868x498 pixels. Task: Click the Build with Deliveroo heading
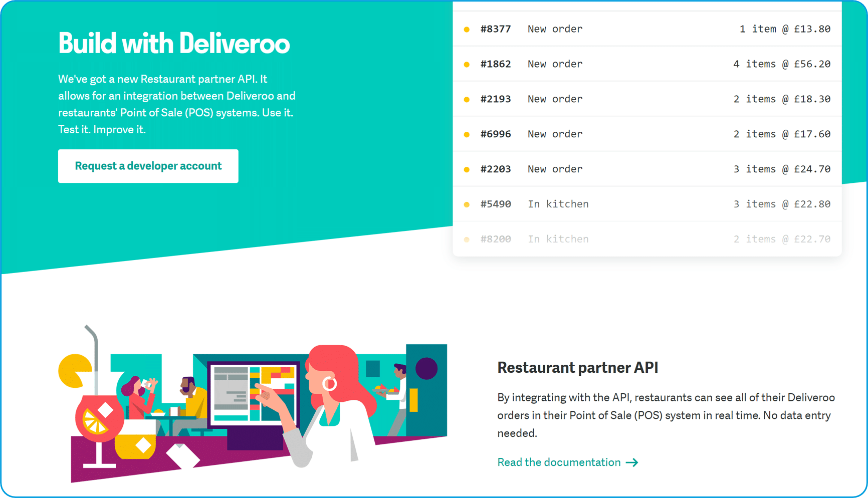click(174, 43)
